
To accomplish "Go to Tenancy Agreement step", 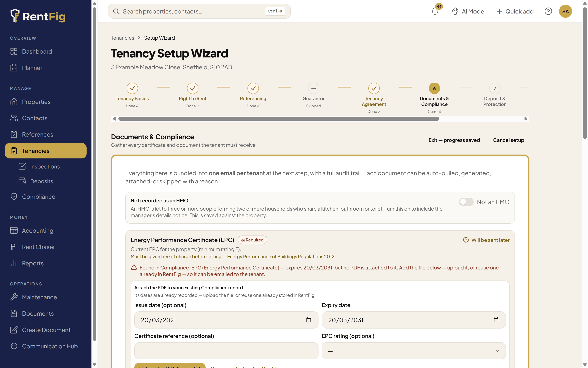I will [374, 98].
